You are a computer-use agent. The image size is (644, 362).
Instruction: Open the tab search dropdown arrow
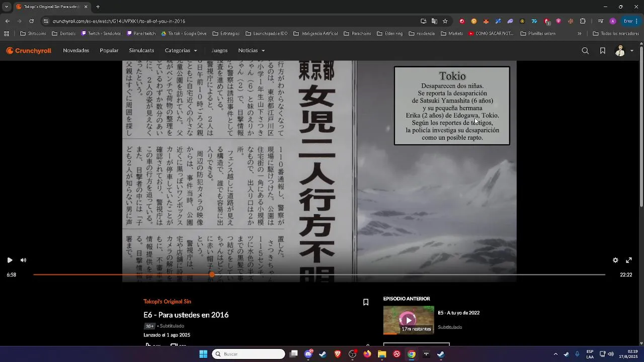pyautogui.click(x=7, y=7)
